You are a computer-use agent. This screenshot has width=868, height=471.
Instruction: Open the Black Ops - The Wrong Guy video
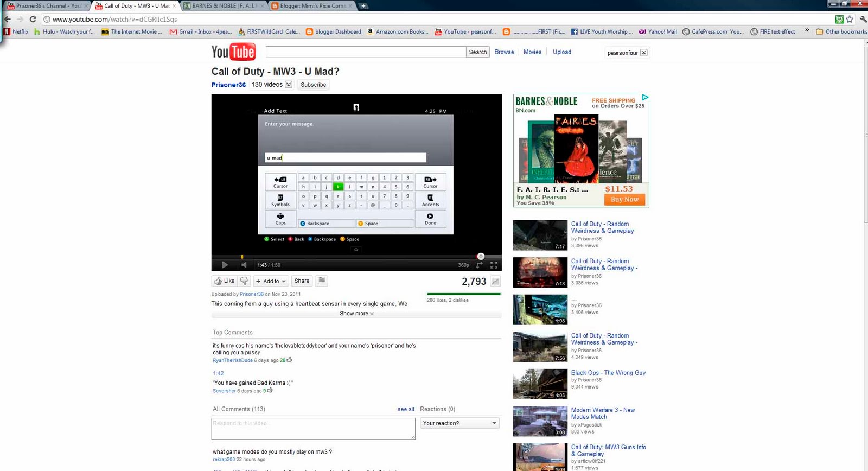coord(608,373)
